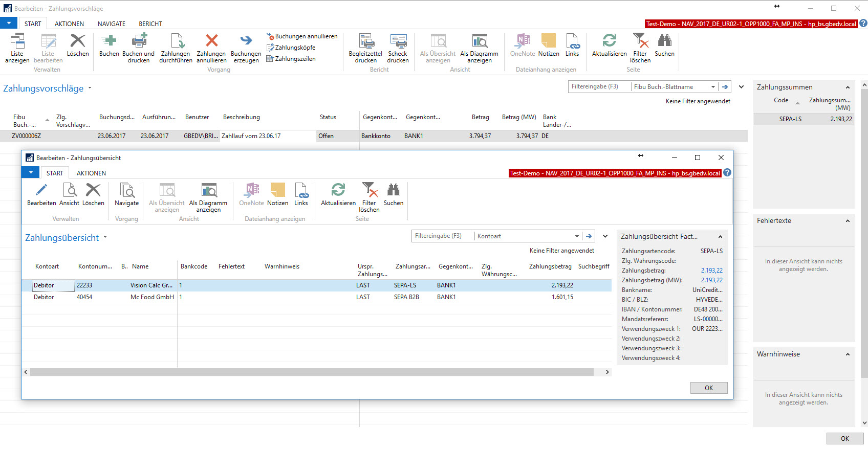Viewport: 868px width, 449px height.
Task: Click OK button in Zahlungsübersicht dialog
Action: (709, 388)
